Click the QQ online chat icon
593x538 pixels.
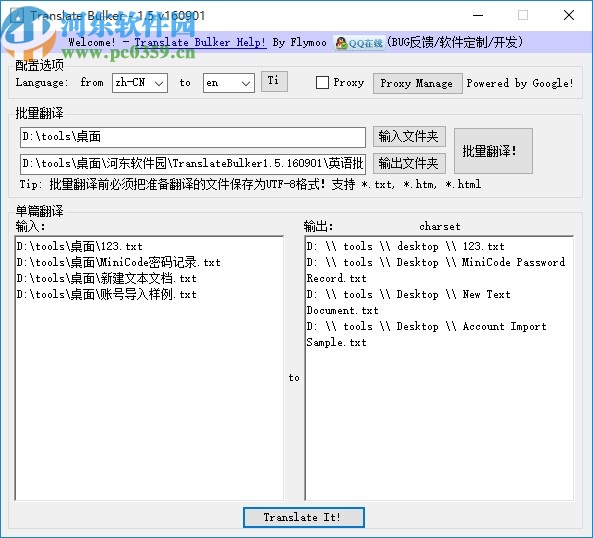(359, 43)
